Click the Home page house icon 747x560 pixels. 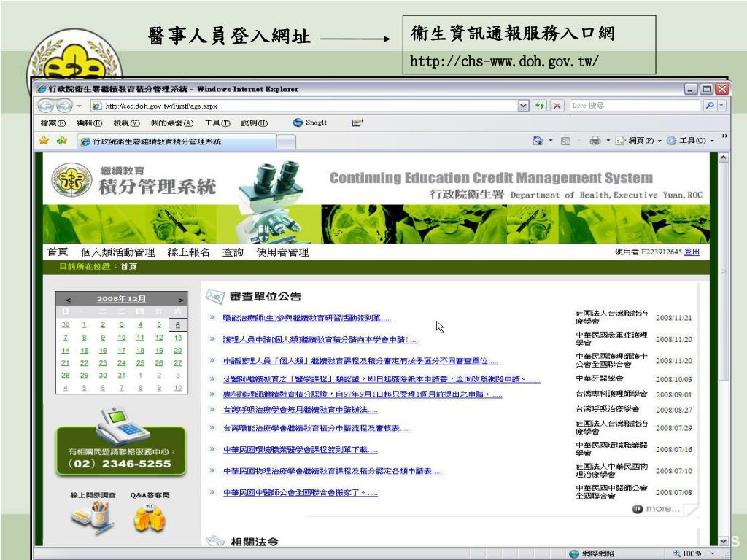pyautogui.click(x=538, y=141)
